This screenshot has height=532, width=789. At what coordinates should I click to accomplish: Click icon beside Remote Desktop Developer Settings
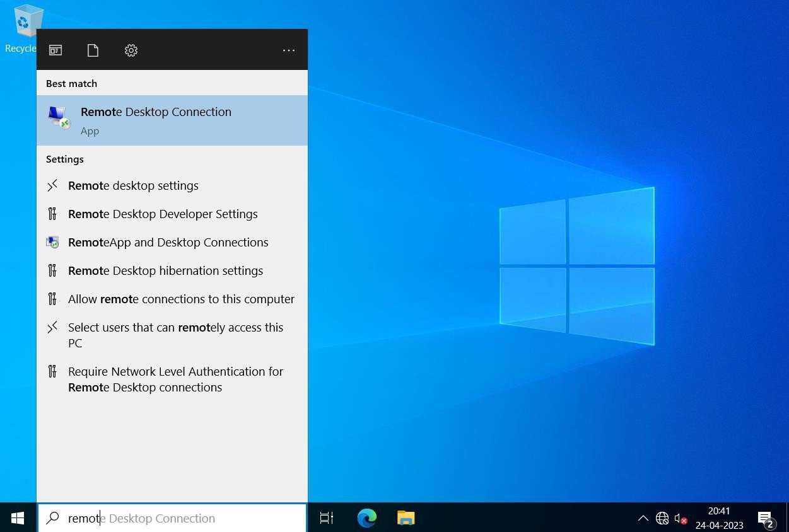click(52, 214)
